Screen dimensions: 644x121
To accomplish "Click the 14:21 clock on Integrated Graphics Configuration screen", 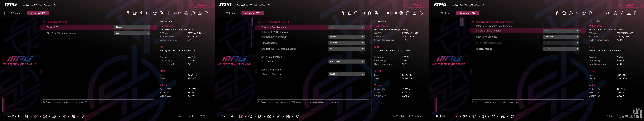I will pyautogui.click(x=610, y=116).
